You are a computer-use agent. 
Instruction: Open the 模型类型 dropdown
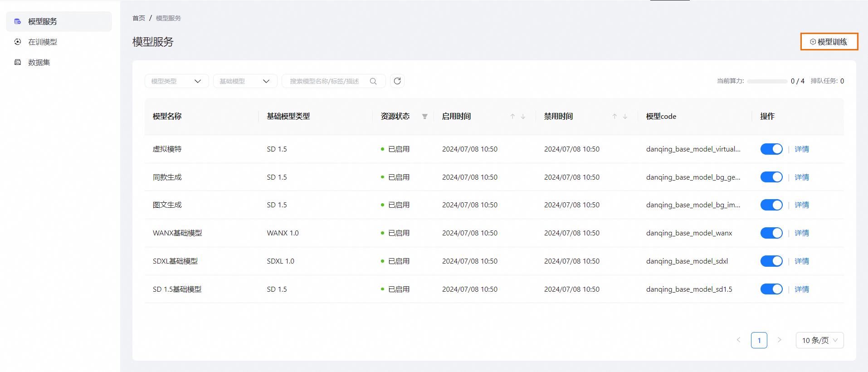coord(177,81)
